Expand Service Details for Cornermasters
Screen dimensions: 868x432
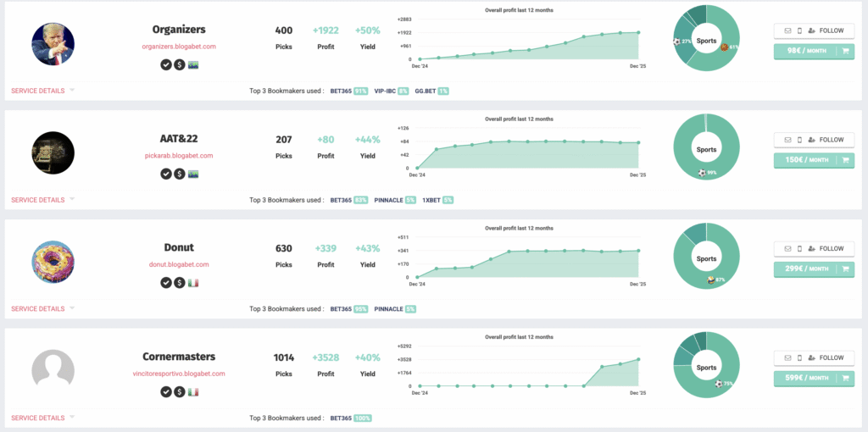[42, 418]
